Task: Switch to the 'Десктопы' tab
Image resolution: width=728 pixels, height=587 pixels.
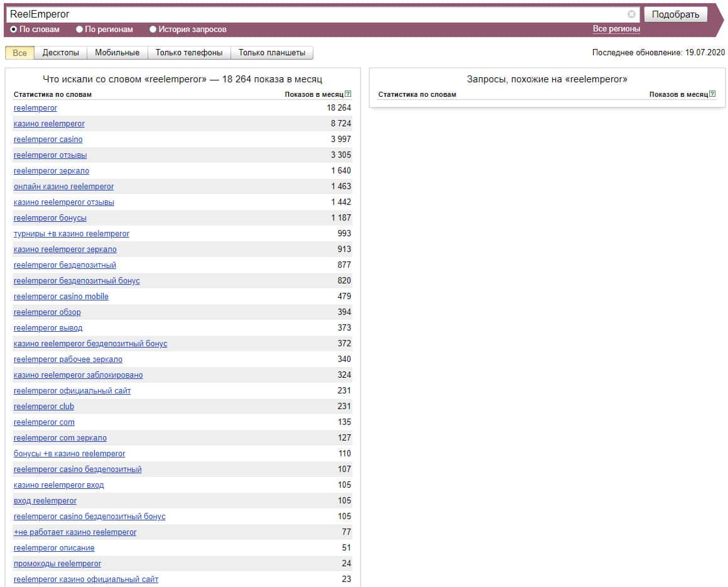Action: click(60, 53)
